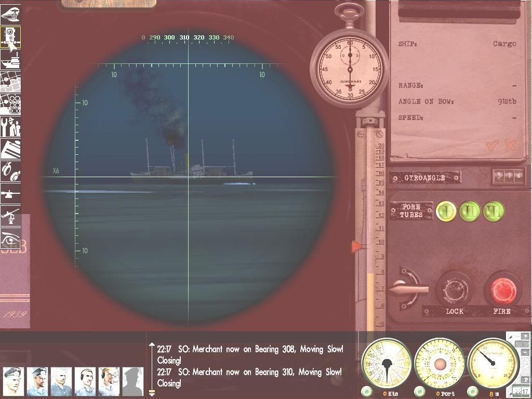
Task: Switch to free camera eye icon
Action: (10, 238)
